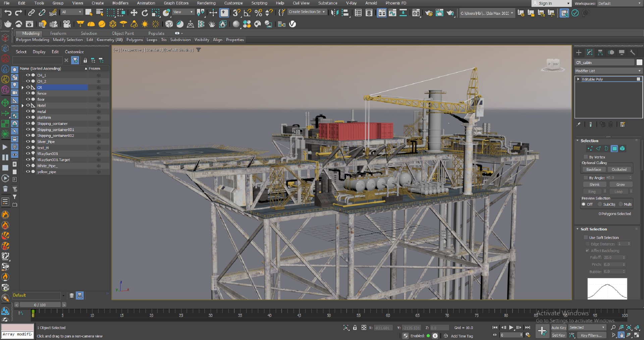Click the CR_cabin object color swatch

click(x=639, y=62)
